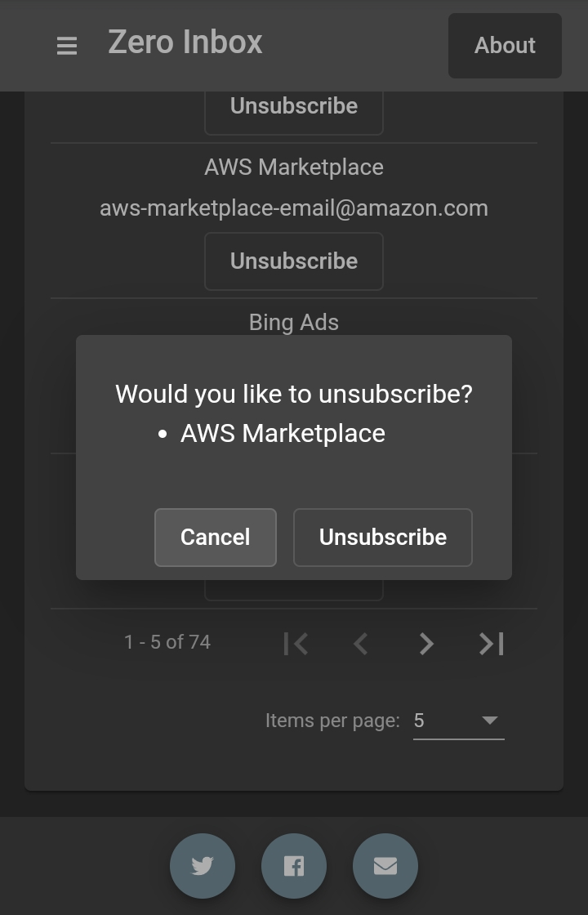588x915 pixels.
Task: Click the Zero Inbox app title
Action: point(185,42)
